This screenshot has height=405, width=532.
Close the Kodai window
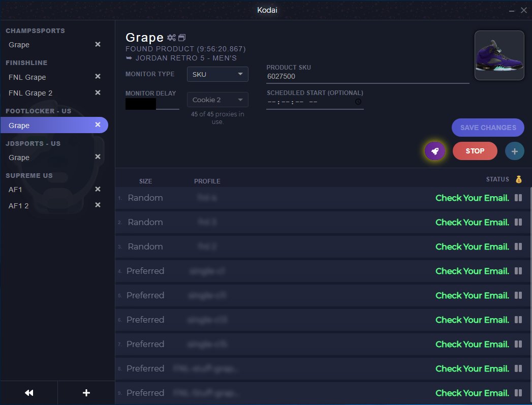tap(523, 10)
